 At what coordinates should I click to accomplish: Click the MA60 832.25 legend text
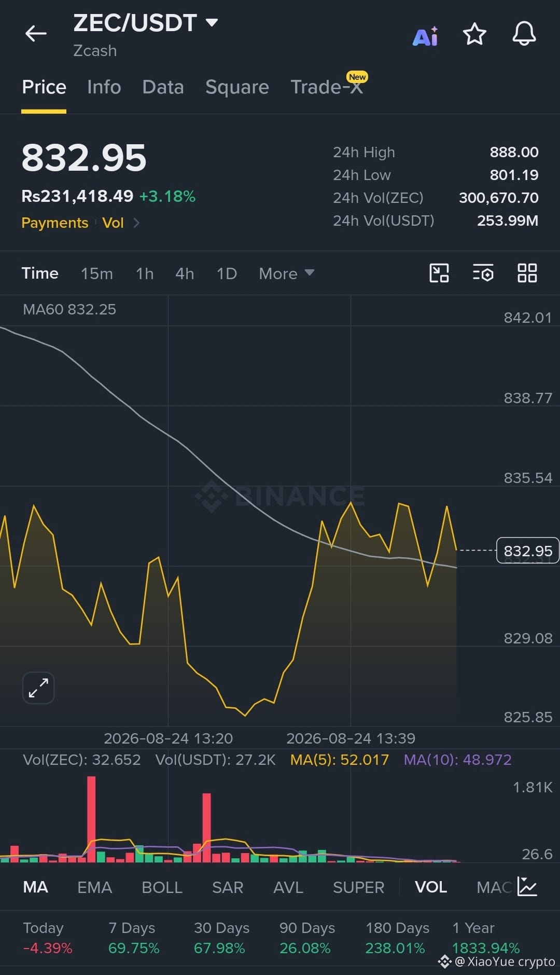pyautogui.click(x=69, y=309)
